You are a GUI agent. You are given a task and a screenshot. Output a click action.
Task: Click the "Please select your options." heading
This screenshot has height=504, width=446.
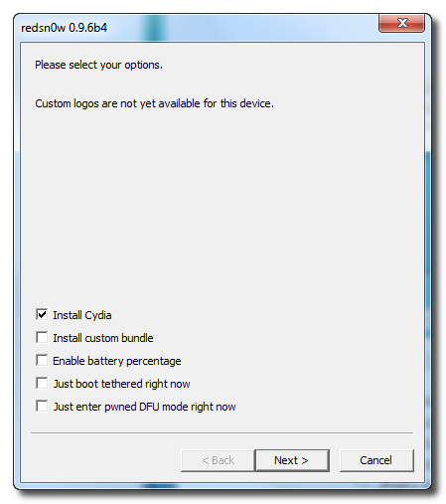click(98, 65)
